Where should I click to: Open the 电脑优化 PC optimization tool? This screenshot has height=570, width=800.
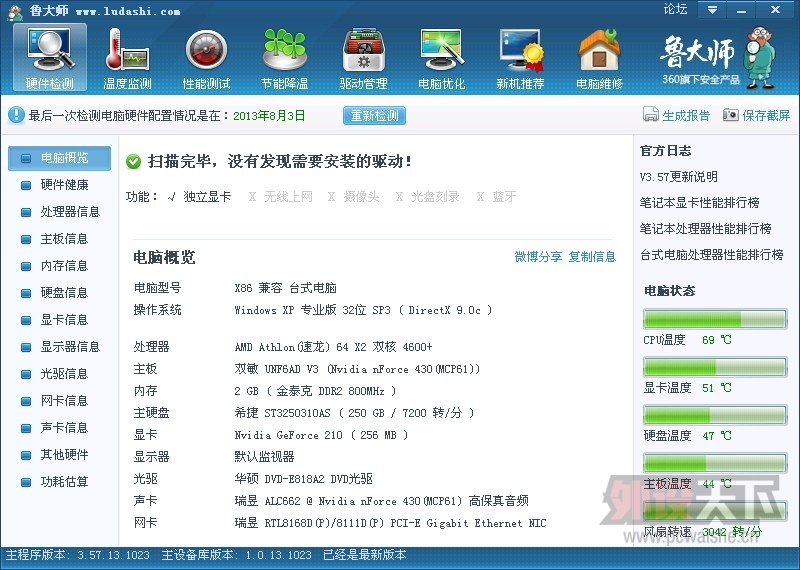point(442,57)
